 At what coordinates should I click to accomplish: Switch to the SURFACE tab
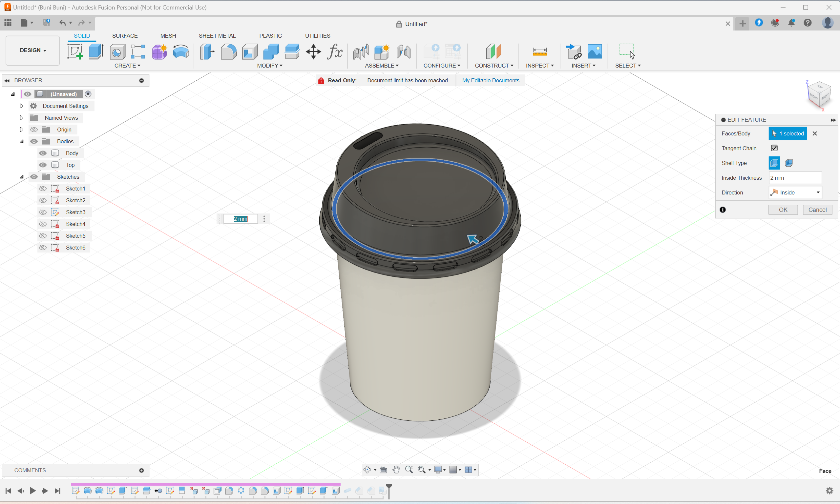tap(125, 36)
